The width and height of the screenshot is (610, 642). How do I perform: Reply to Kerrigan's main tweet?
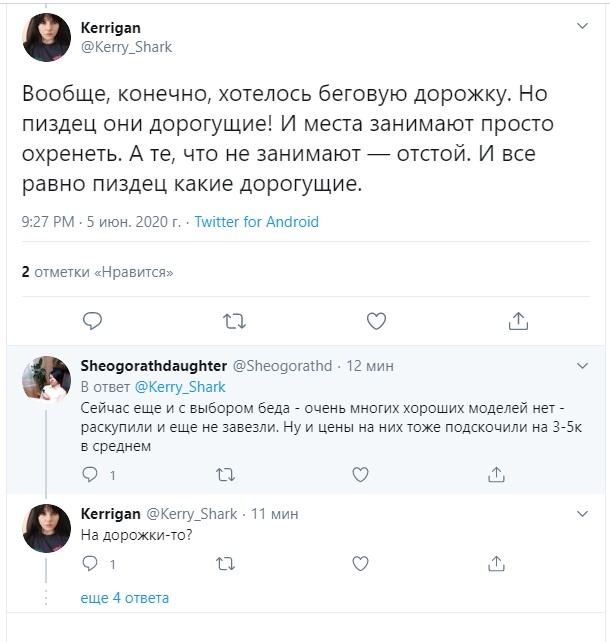[x=92, y=321]
